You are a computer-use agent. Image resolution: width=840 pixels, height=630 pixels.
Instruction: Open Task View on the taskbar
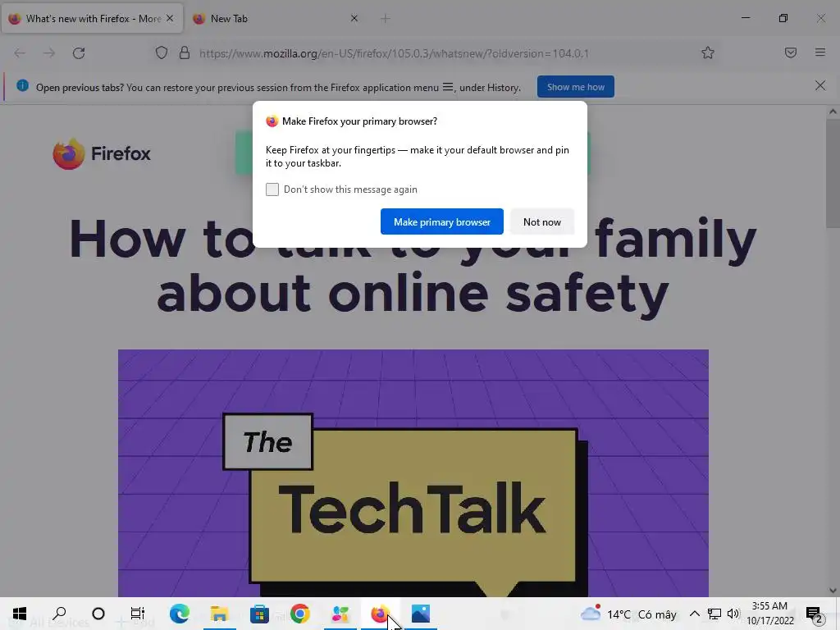(138, 614)
